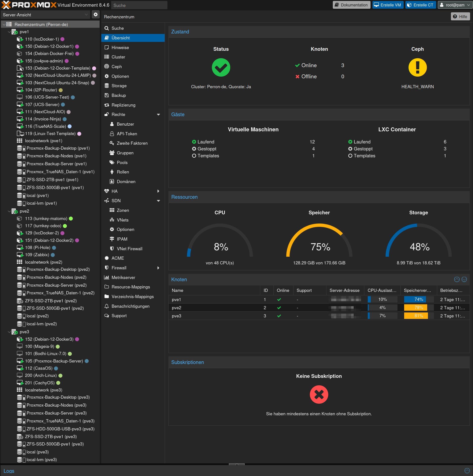Click the container icon of 110 (lxcDocker-1)

pos(20,39)
